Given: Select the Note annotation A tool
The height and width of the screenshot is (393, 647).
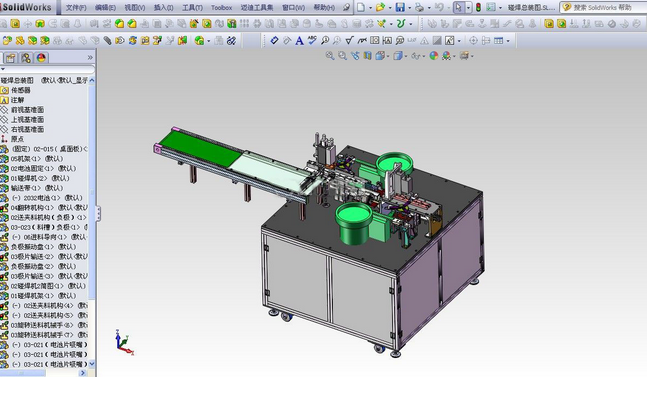Looking at the screenshot, I should coord(299,40).
